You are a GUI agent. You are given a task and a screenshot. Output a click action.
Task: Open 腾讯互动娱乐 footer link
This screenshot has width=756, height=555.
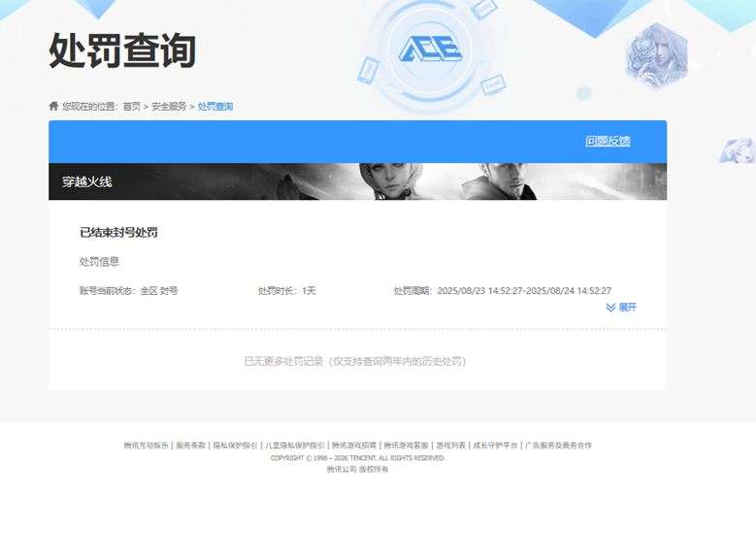[x=147, y=445]
